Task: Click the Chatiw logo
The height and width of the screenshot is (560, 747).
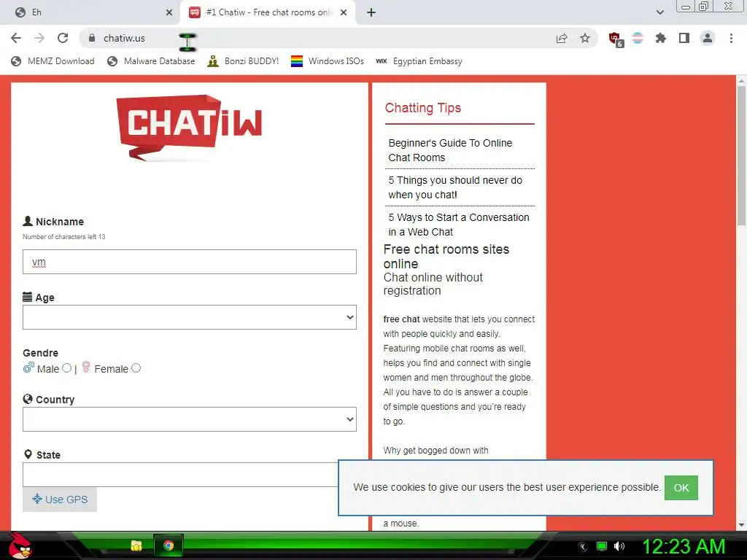Action: point(189,127)
